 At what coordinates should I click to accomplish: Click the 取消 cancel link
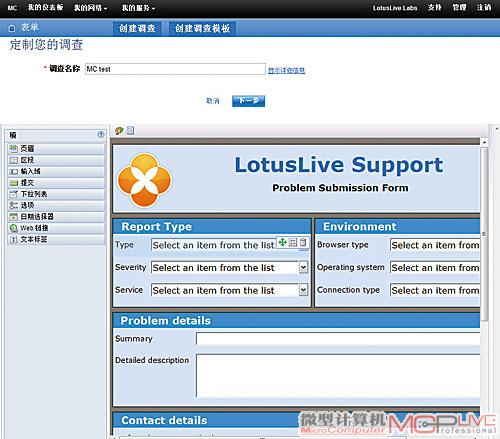(213, 101)
